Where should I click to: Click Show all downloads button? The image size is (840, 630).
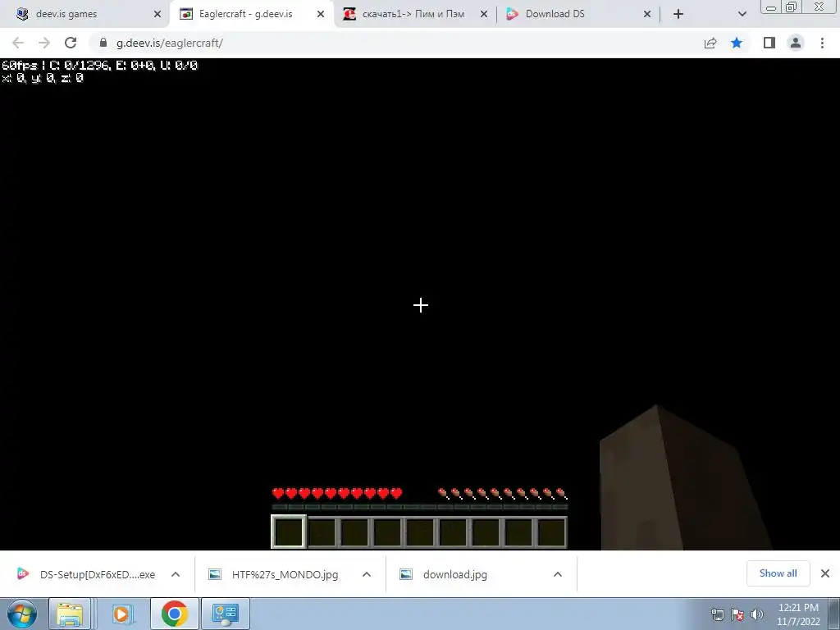[778, 573]
